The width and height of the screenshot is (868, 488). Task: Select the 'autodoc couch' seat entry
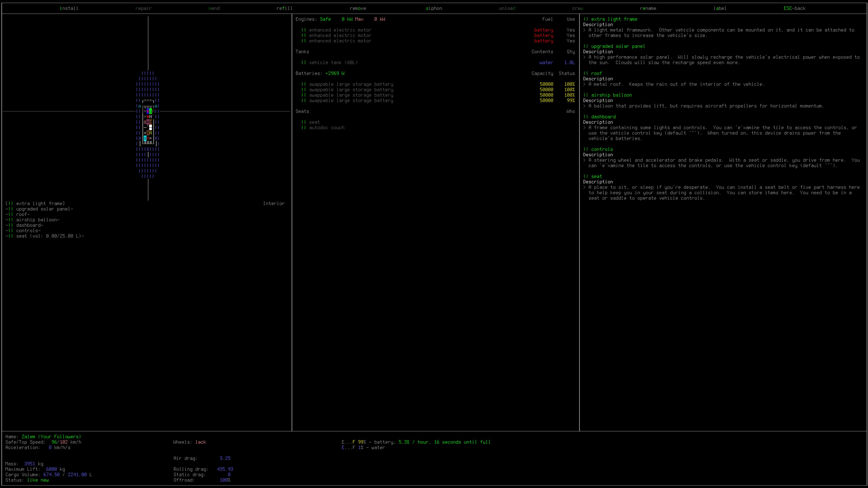tap(326, 128)
